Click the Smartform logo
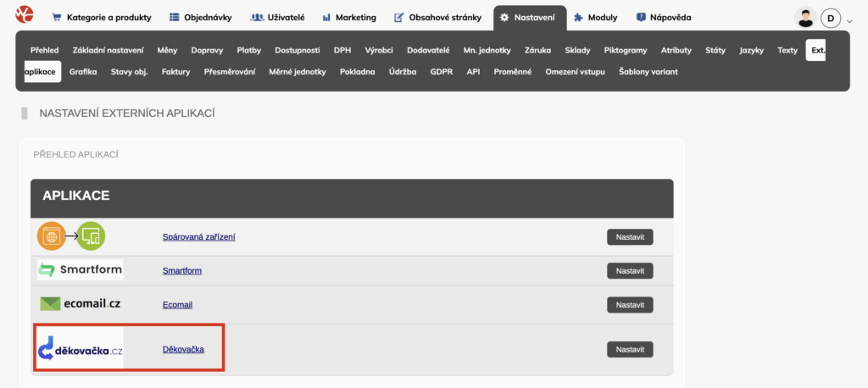Screen dimensions: 868x388 [81, 270]
